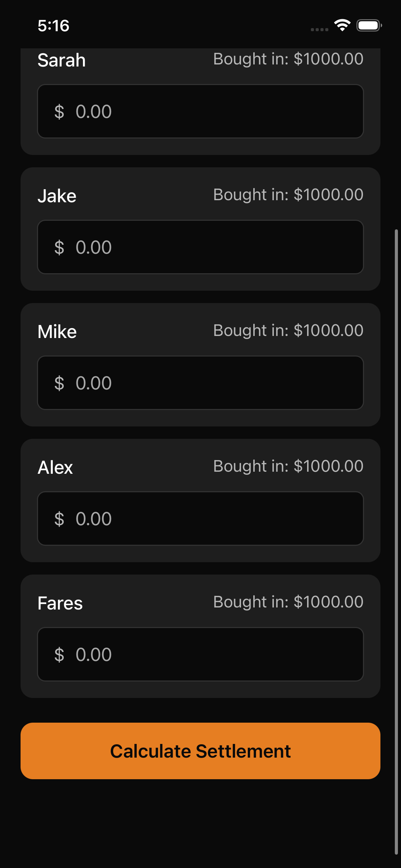401x868 pixels.
Task: Tap the battery indicator icon
Action: point(369,25)
